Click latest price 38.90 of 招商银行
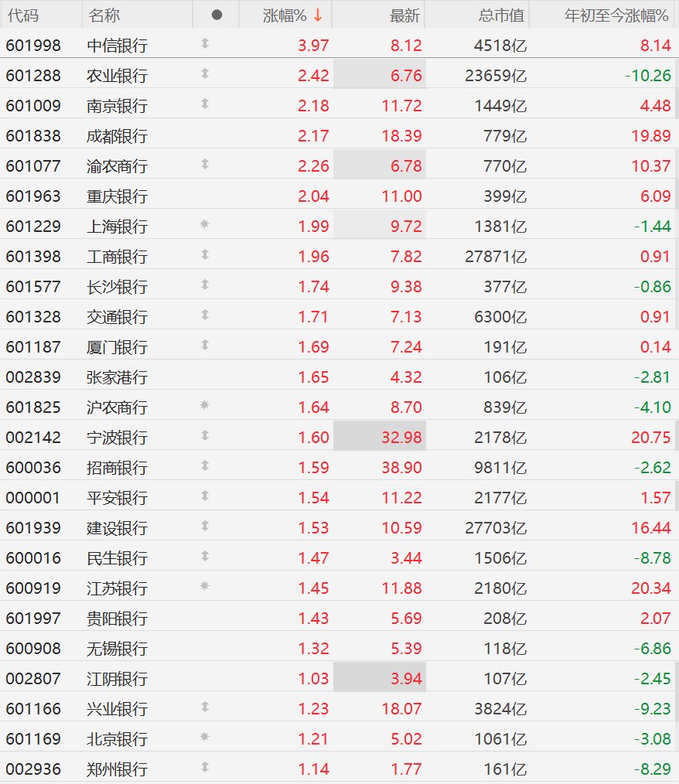This screenshot has width=679, height=784. pyautogui.click(x=401, y=468)
